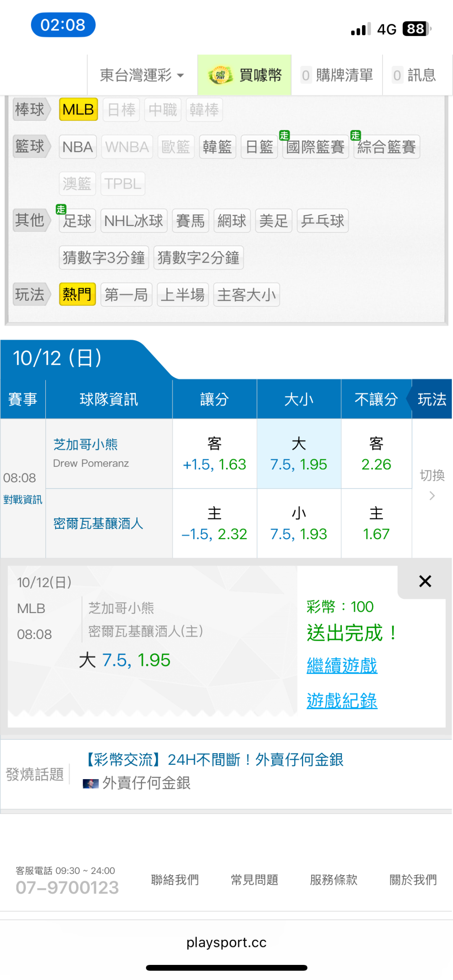This screenshot has width=453, height=980.
Task: Choose the 國際籃賽 category
Action: click(x=315, y=147)
